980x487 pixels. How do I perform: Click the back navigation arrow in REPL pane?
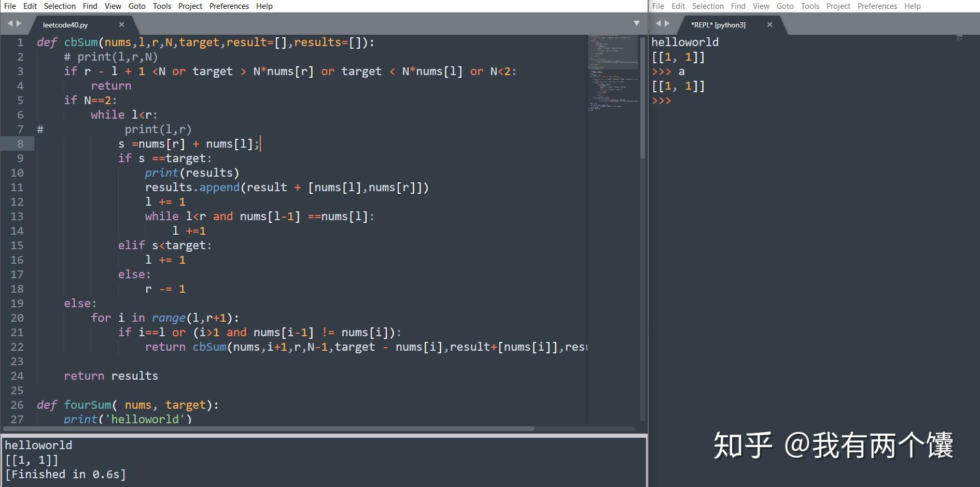[657, 23]
